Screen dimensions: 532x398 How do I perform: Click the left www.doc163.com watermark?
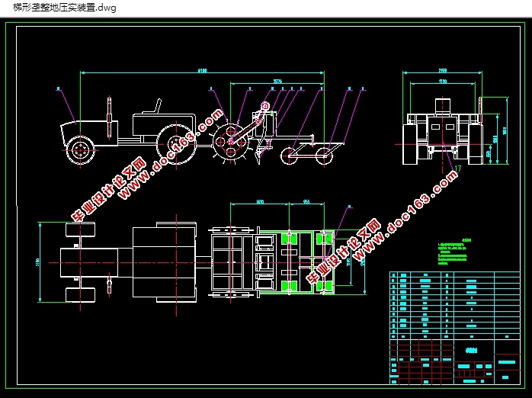tap(146, 166)
